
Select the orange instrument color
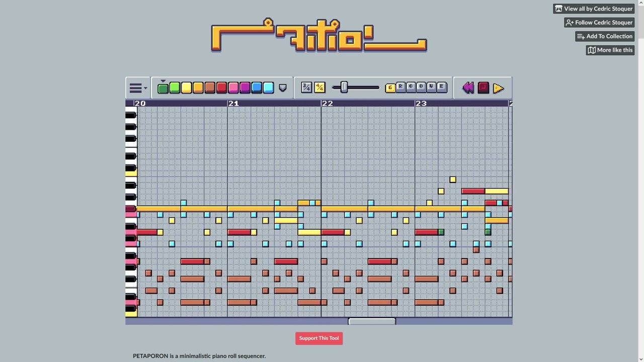coord(198,88)
